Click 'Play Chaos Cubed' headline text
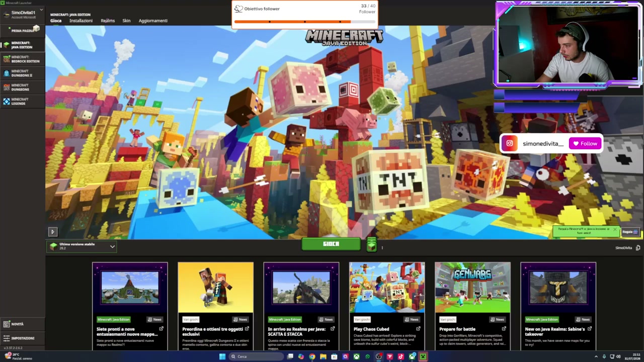Screen dimensions: 644x362 coord(371,329)
